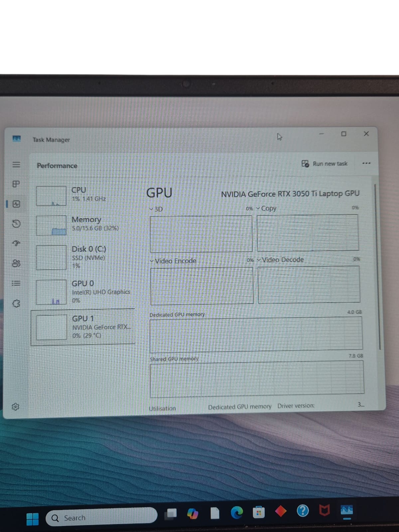Open Task Manager Settings gear icon

pos(16,407)
